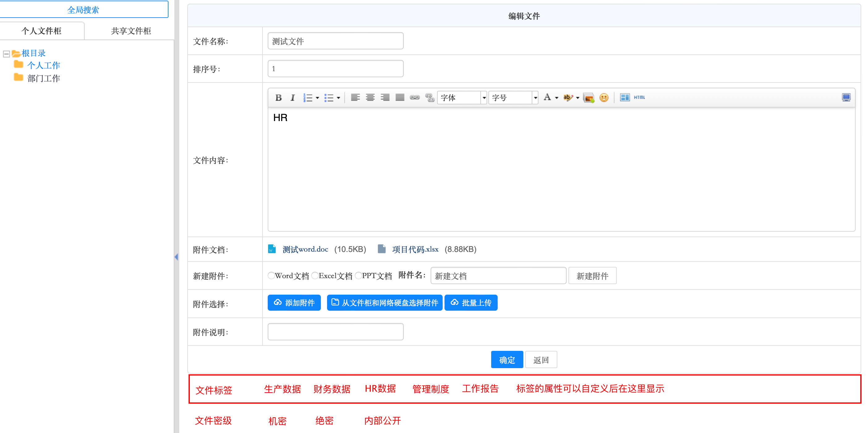Screen dimensions: 868x433
Task: Click the font color A icon
Action: point(547,97)
